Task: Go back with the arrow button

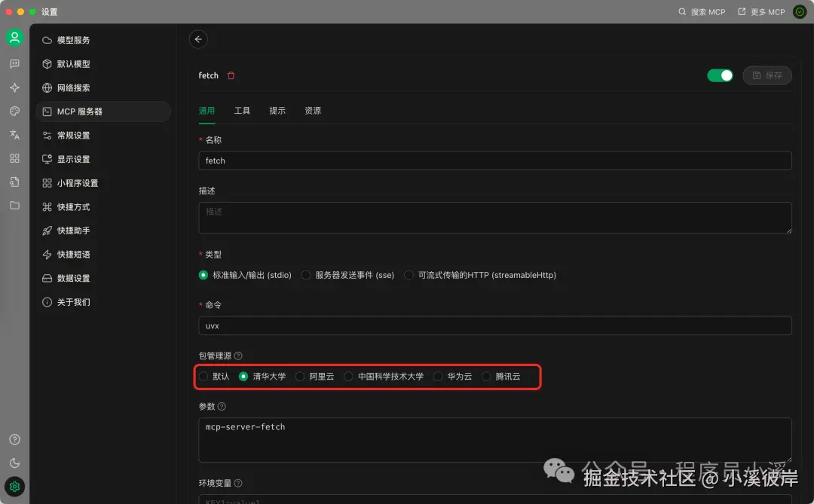Action: click(x=198, y=39)
